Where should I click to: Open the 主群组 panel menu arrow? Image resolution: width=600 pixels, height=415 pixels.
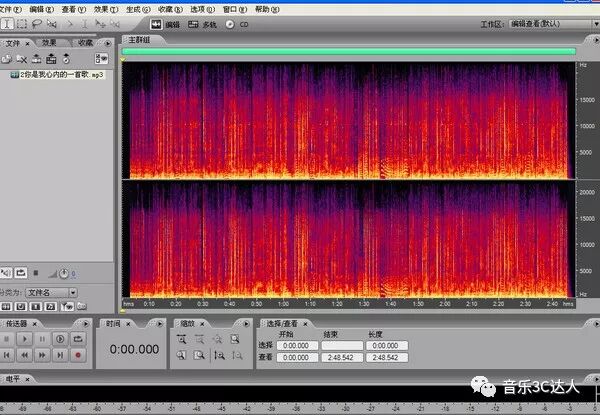tap(596, 40)
